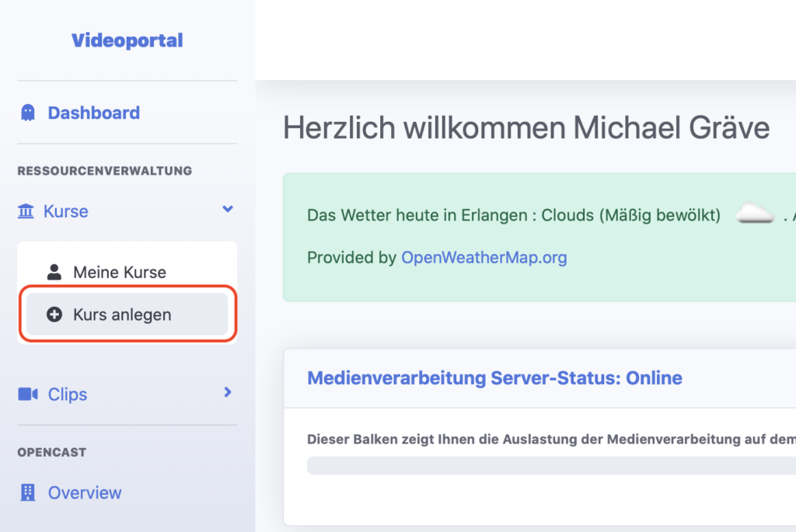Click the building icon beside Overview

coord(26,492)
